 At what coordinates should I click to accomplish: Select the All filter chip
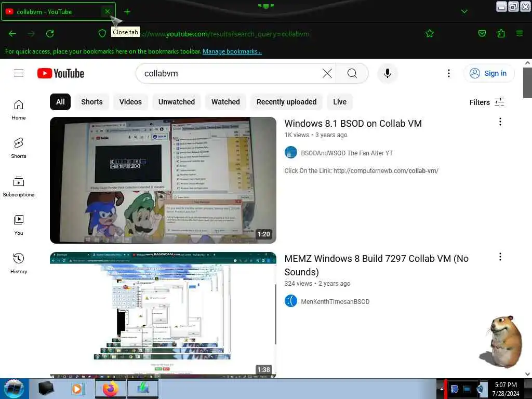pyautogui.click(x=60, y=102)
